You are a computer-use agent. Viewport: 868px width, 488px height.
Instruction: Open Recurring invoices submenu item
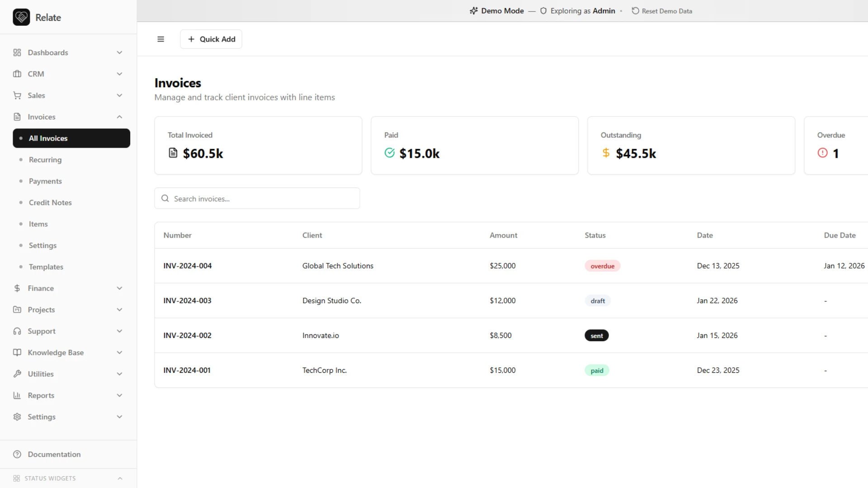pos(71,160)
